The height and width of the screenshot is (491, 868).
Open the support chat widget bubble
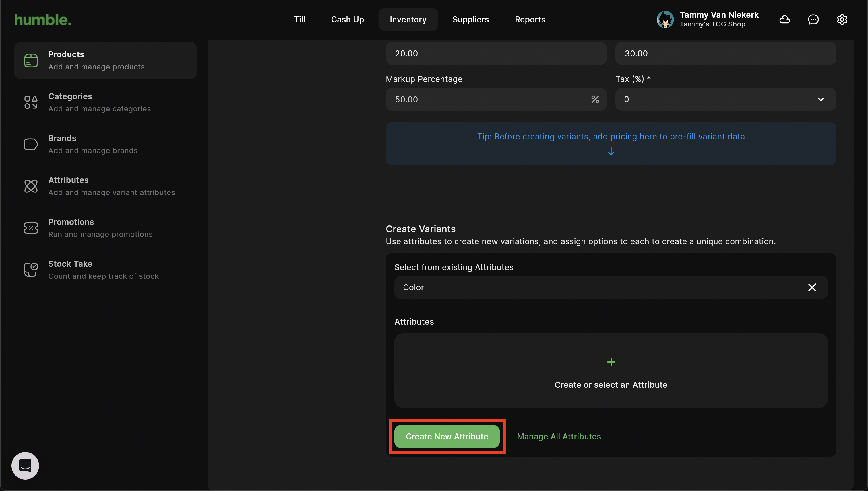click(x=25, y=466)
